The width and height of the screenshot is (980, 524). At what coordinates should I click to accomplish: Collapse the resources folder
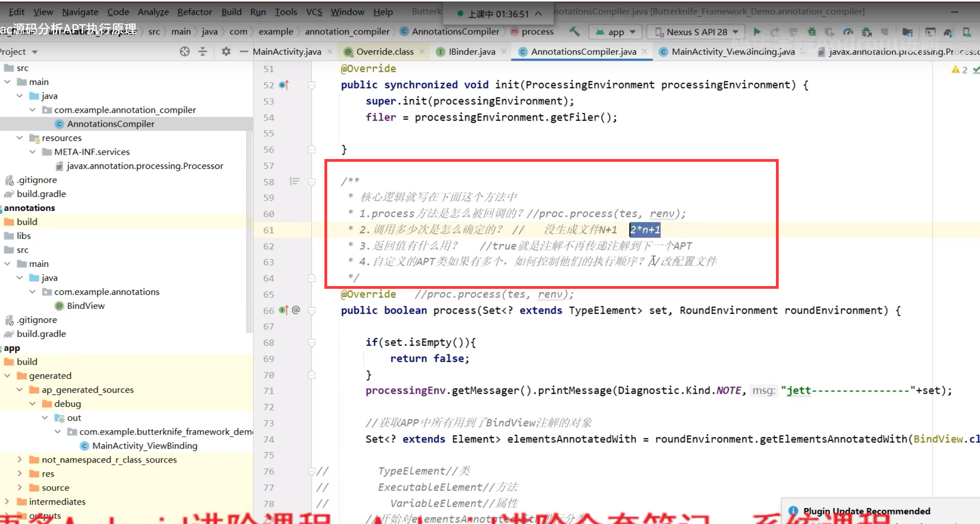coord(20,138)
